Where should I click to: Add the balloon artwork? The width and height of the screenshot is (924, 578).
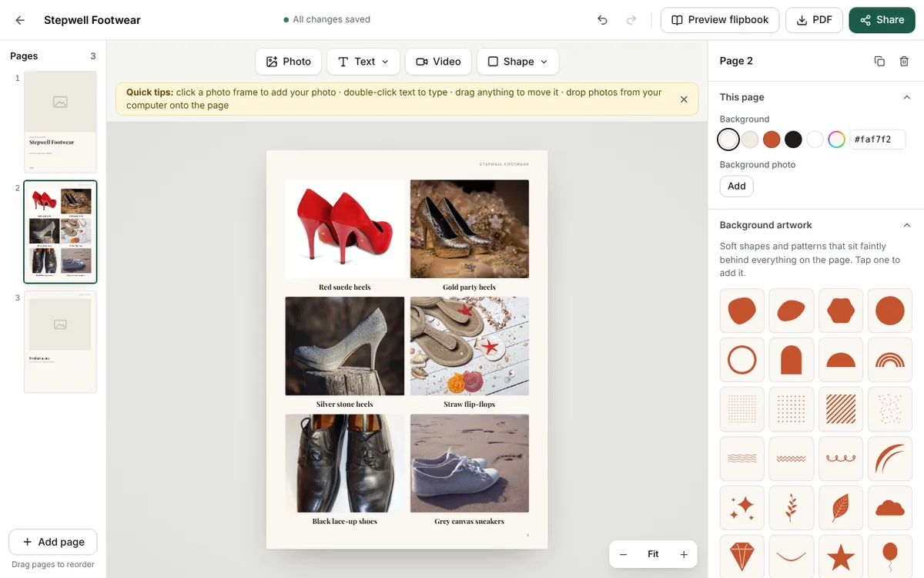point(890,556)
